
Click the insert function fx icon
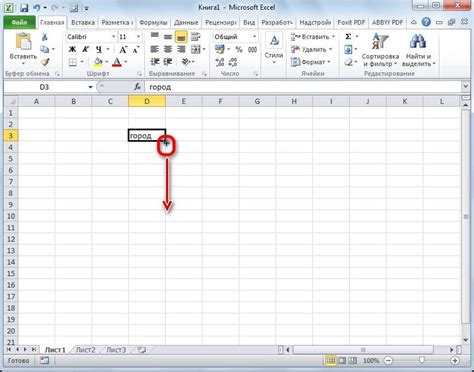click(137, 87)
